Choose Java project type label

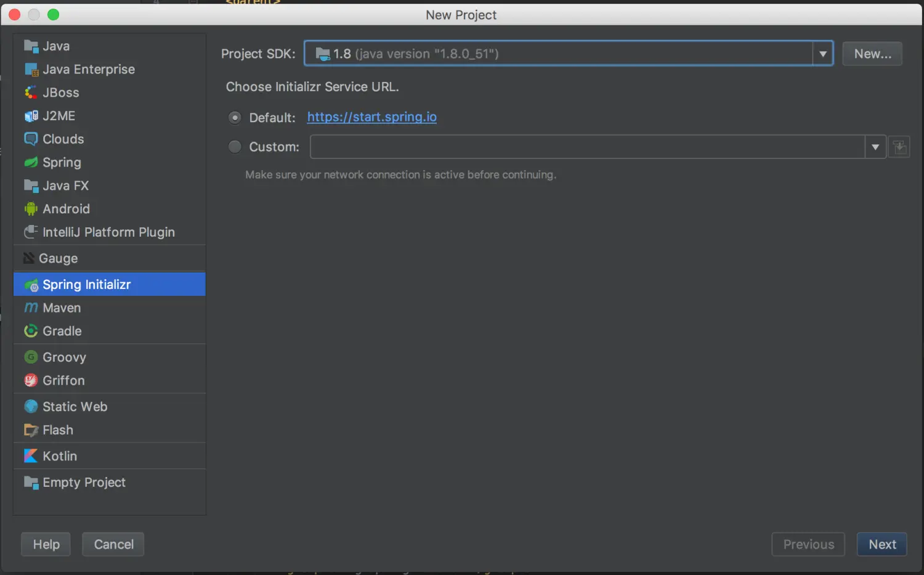click(x=56, y=46)
